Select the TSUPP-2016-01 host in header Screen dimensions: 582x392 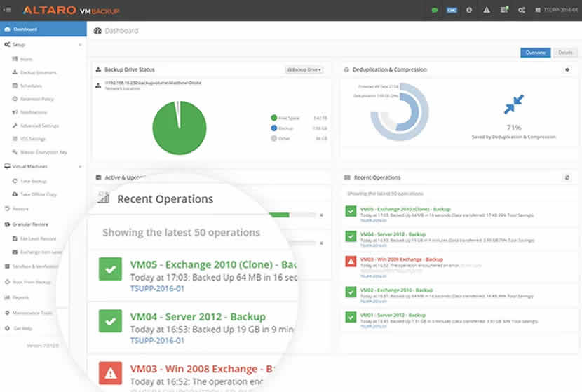(556, 10)
